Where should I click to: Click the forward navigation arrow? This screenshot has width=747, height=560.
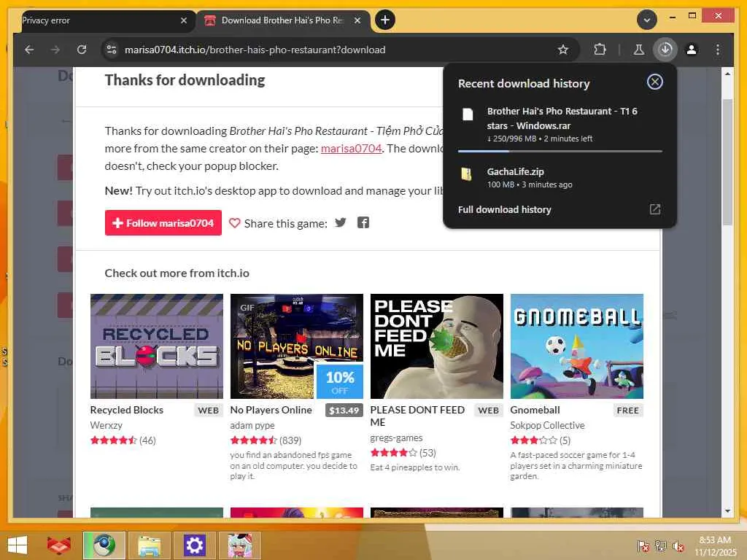pos(55,50)
